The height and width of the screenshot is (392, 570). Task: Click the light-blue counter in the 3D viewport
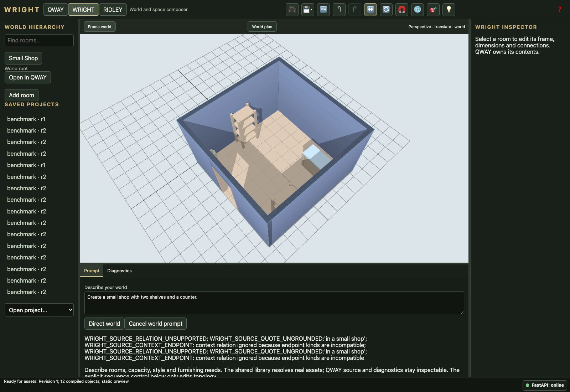(x=317, y=157)
